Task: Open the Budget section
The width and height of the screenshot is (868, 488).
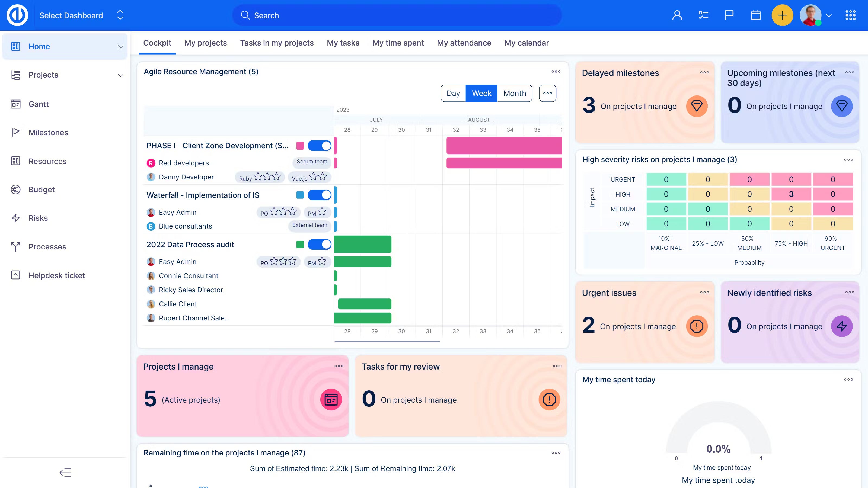Action: coord(41,189)
